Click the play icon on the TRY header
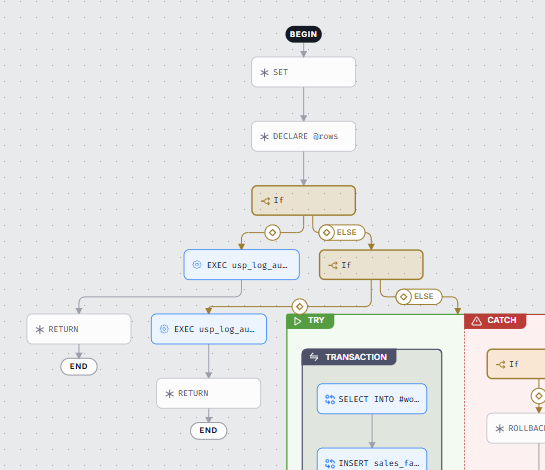 (x=298, y=321)
